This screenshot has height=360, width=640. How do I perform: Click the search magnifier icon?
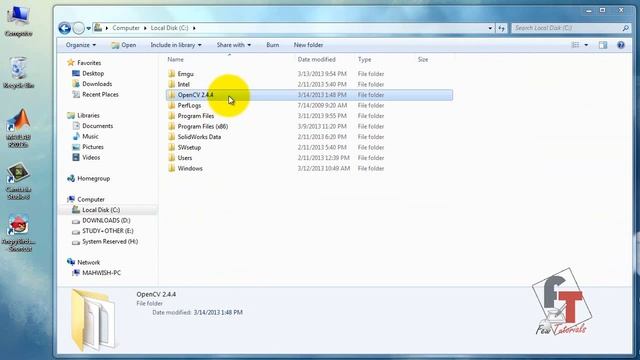(x=625, y=28)
